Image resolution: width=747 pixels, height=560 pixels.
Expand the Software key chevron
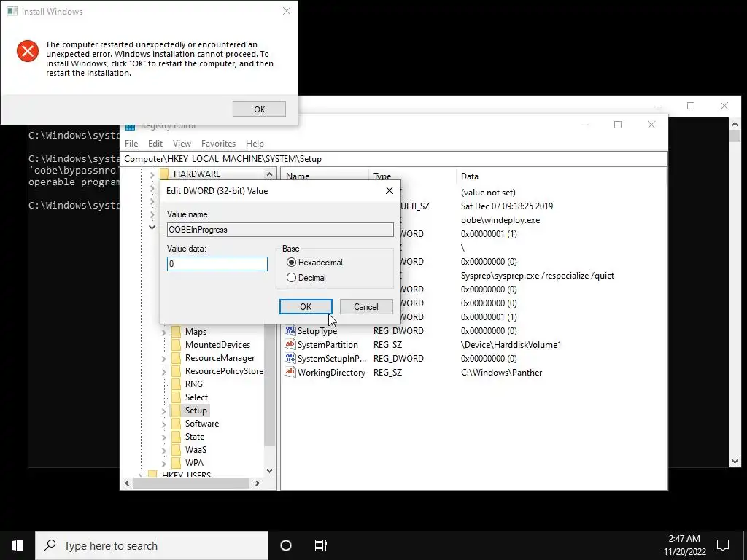click(x=164, y=424)
